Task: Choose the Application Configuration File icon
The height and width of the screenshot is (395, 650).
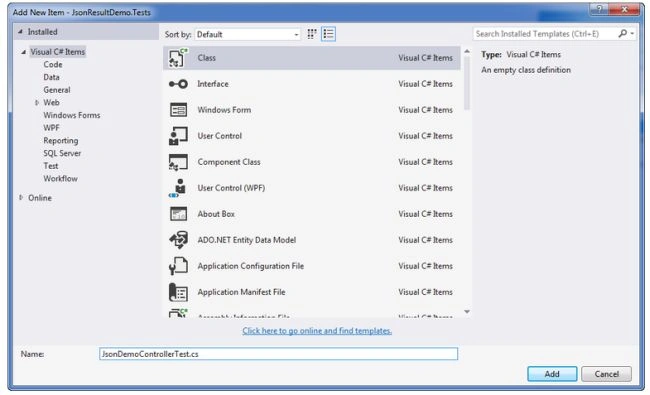Action: click(178, 266)
